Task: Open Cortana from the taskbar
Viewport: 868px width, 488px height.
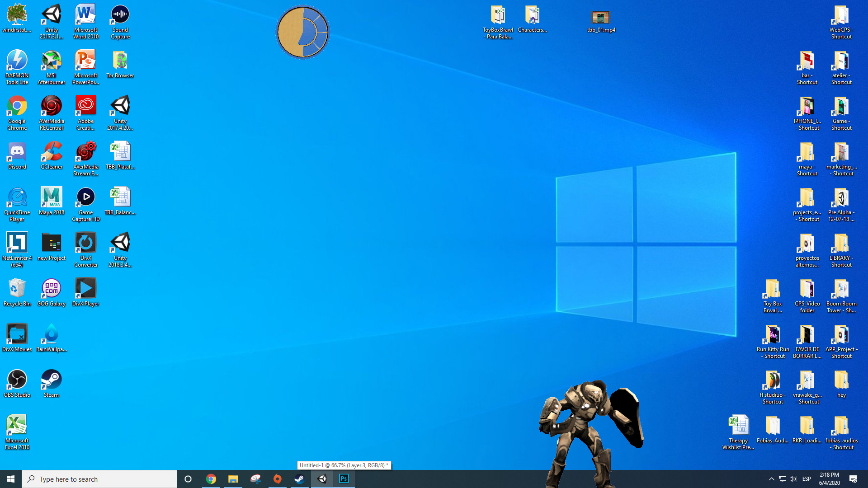Action: [x=188, y=479]
